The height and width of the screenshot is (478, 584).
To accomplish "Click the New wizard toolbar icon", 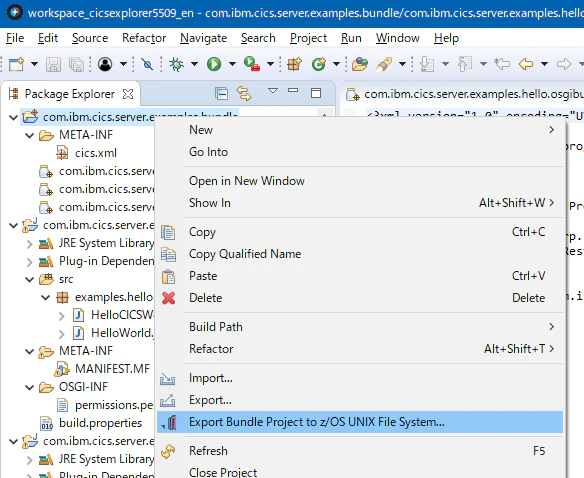I will 17,64.
